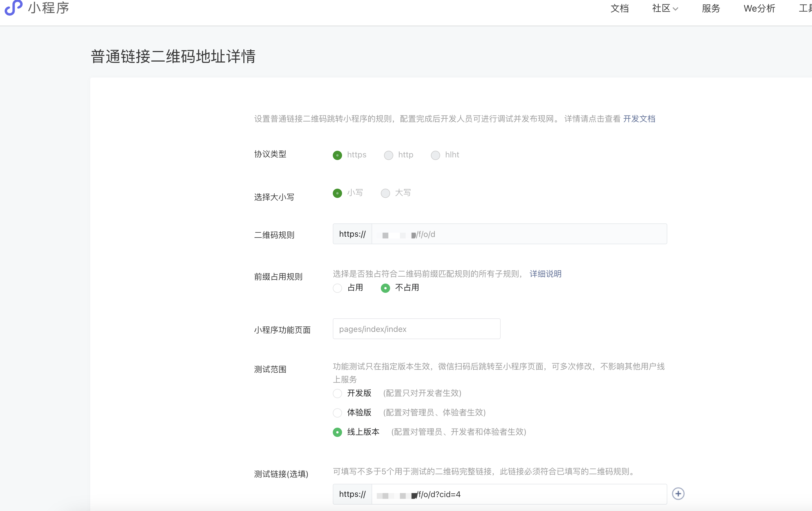This screenshot has height=511, width=812.
Task: Open the 文档 menu item
Action: click(x=620, y=8)
